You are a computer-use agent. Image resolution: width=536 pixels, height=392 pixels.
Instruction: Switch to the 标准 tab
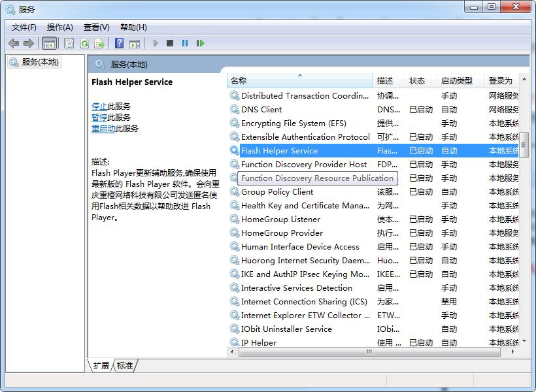(125, 365)
